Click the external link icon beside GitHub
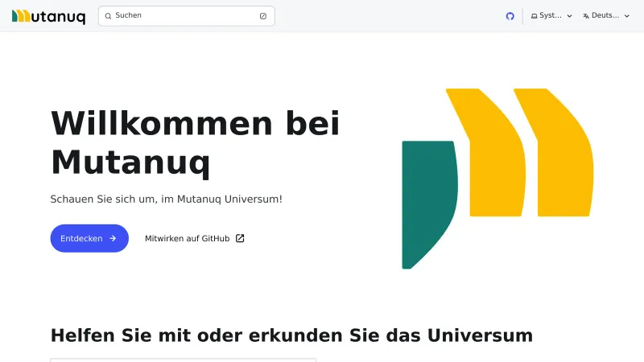The height and width of the screenshot is (362, 644). pos(240,238)
